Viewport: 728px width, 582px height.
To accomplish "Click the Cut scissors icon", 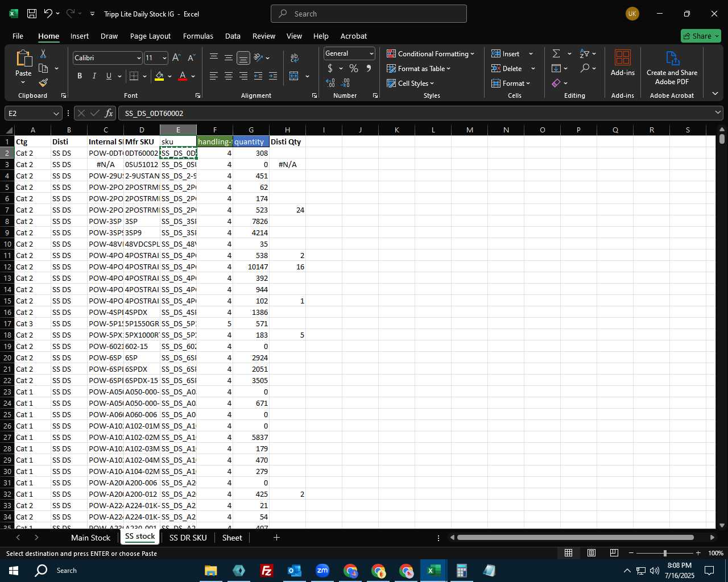I will (43, 53).
